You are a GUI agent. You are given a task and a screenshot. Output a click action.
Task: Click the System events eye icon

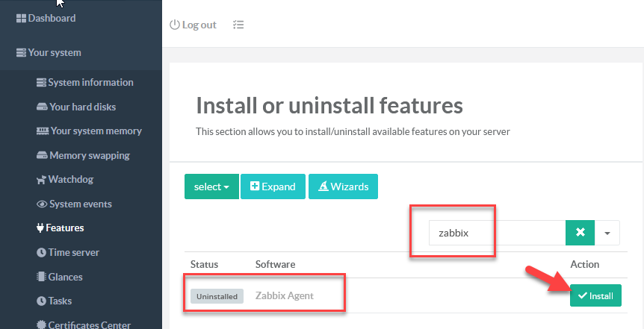[42, 204]
